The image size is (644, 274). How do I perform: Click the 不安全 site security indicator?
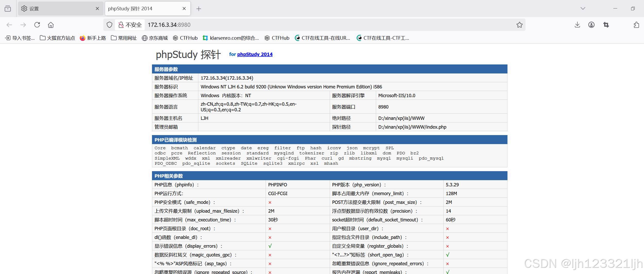click(130, 25)
